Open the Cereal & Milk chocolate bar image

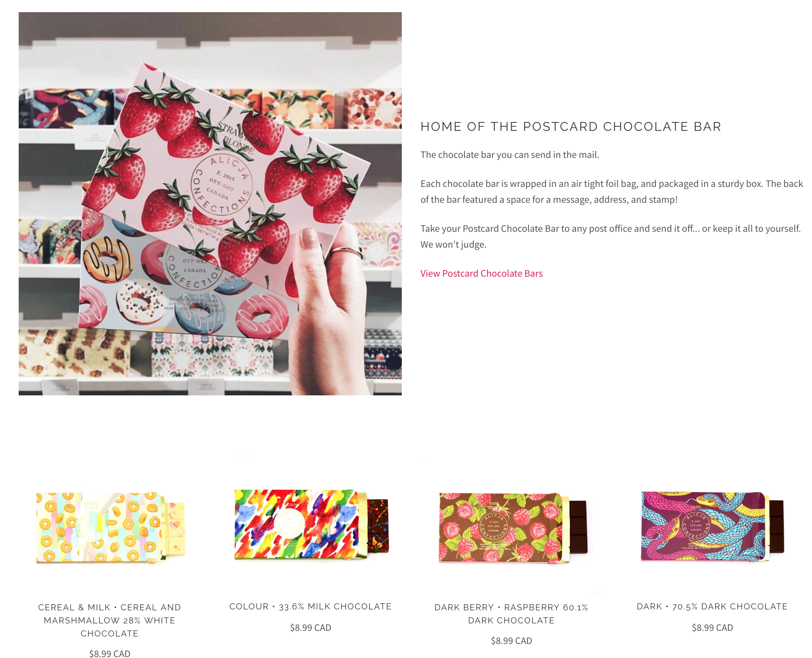point(110,528)
